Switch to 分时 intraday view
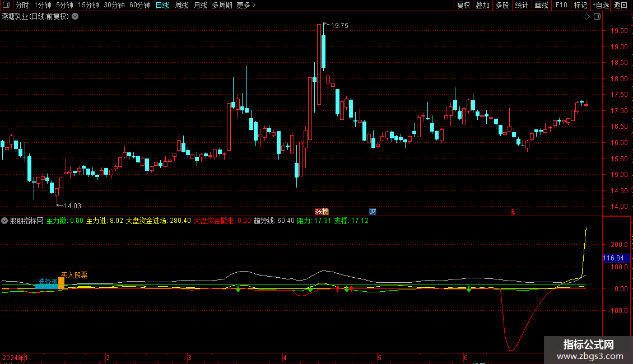Image resolution: width=633 pixels, height=364 pixels. pyautogui.click(x=22, y=5)
